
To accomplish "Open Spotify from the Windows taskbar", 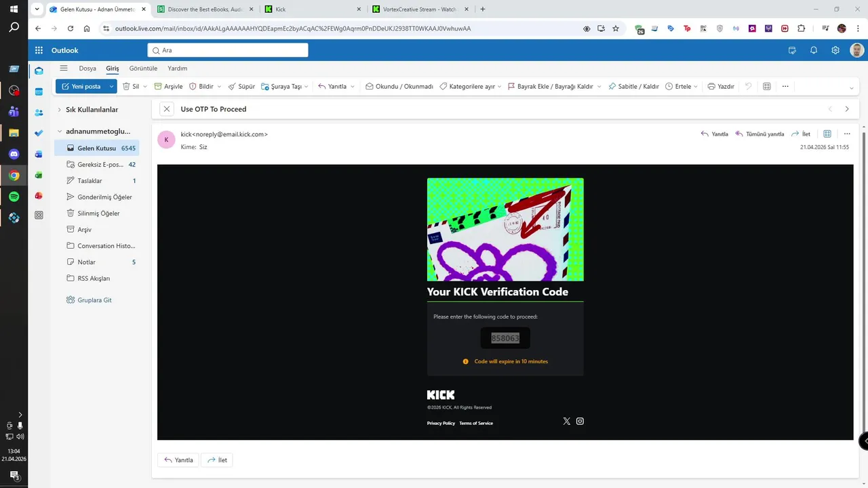I will (14, 197).
